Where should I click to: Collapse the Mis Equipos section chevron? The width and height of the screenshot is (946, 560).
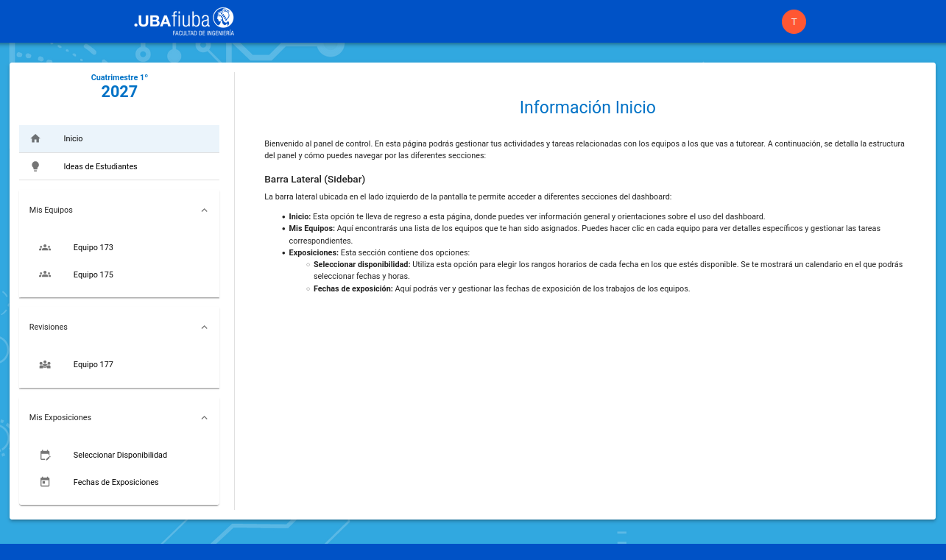click(205, 210)
